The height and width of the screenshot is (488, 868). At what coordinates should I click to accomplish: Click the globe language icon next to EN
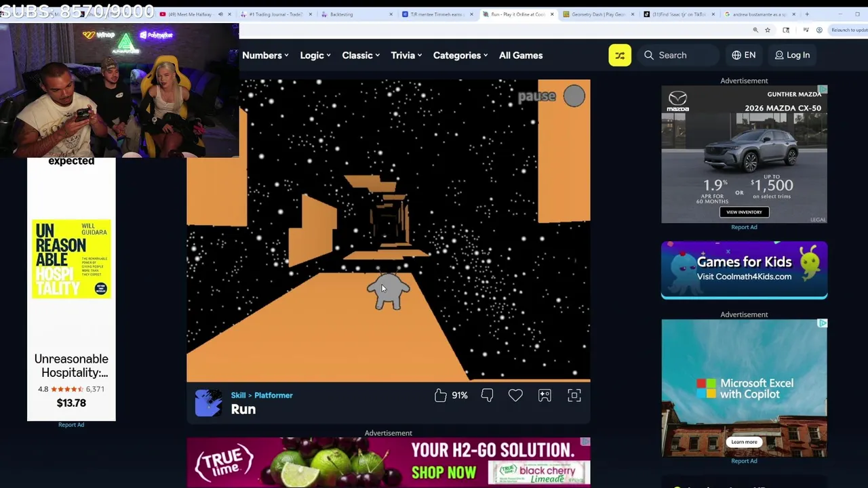[x=736, y=55]
